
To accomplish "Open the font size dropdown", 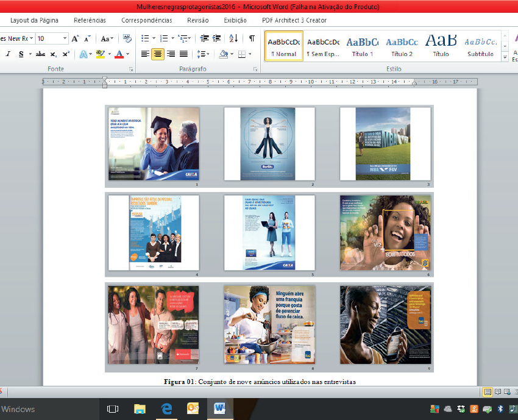I will point(64,38).
